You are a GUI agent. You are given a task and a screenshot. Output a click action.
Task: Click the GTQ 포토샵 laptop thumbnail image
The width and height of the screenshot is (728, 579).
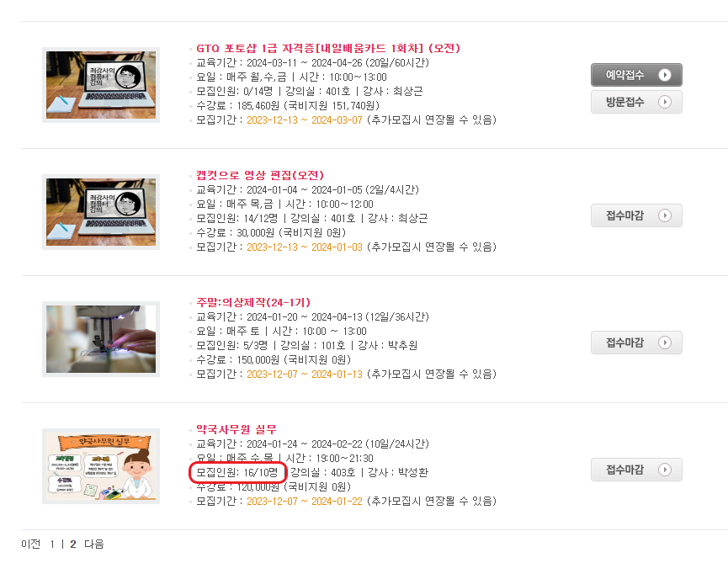point(101,85)
